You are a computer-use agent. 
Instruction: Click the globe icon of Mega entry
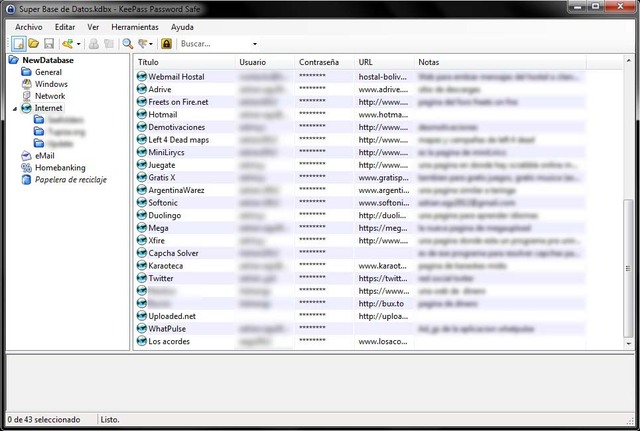click(x=142, y=228)
